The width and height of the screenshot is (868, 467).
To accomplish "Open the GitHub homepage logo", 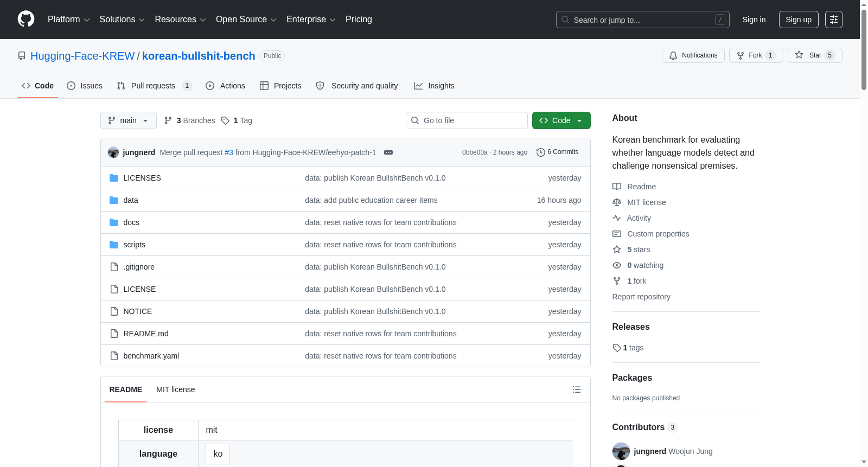I will [26, 20].
